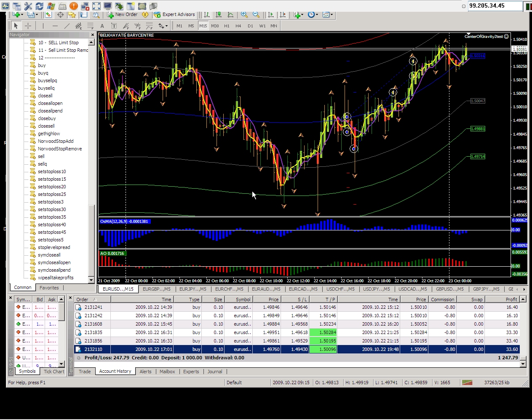Enable the M5 timeframe button
Viewport: 532px width, 420px height.
[x=191, y=26]
